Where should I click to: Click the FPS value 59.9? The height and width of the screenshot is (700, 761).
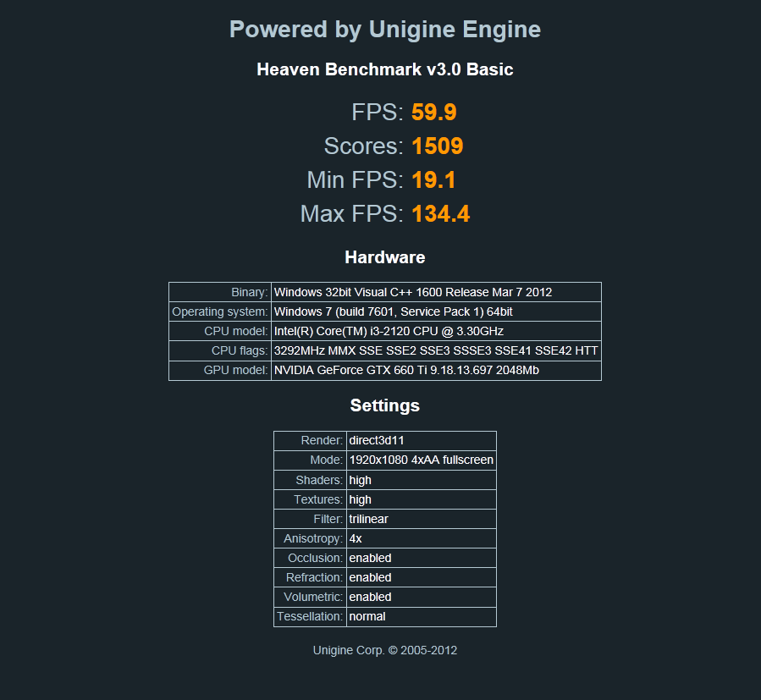pos(434,112)
